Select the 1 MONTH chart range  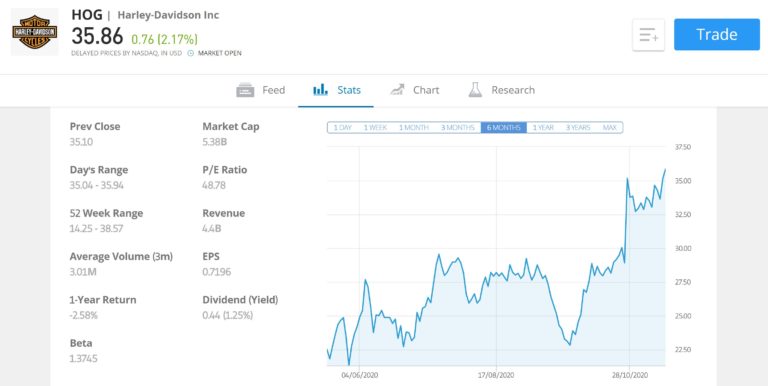pyautogui.click(x=413, y=127)
